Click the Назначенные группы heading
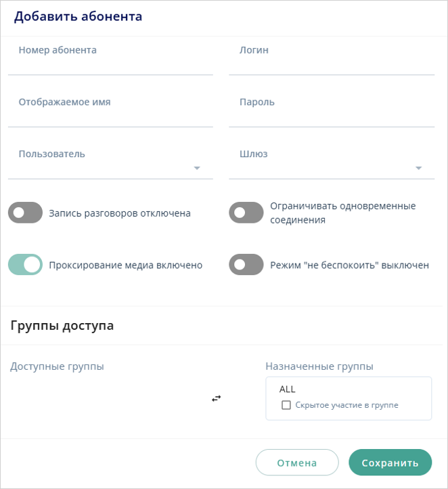The width and height of the screenshot is (448, 489). (319, 366)
